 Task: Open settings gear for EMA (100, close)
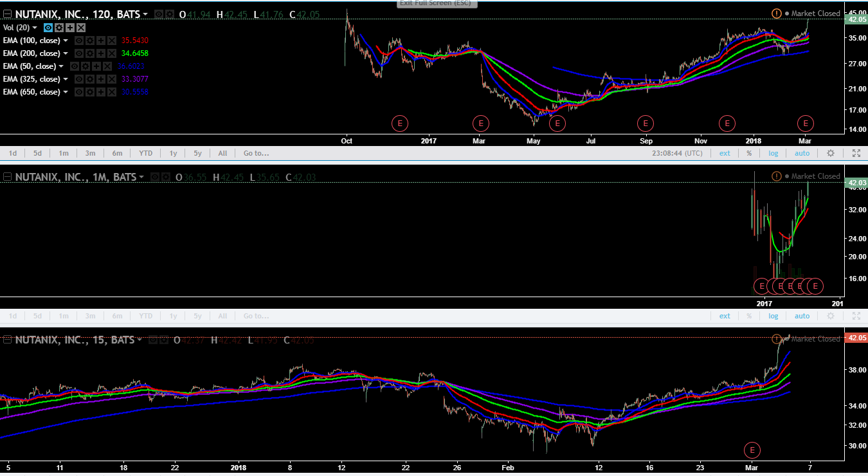point(90,41)
